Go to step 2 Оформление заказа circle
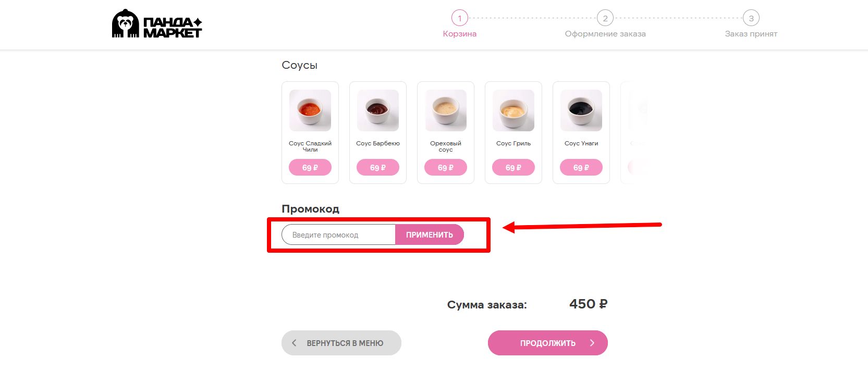The width and height of the screenshot is (868, 371). [605, 18]
